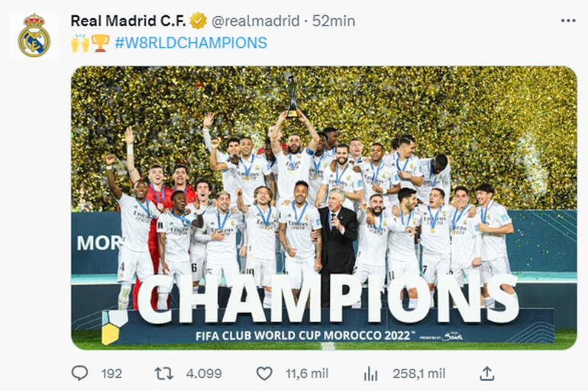View tweet analytics bar chart icon
Image resolution: width=588 pixels, height=391 pixels.
(x=370, y=373)
